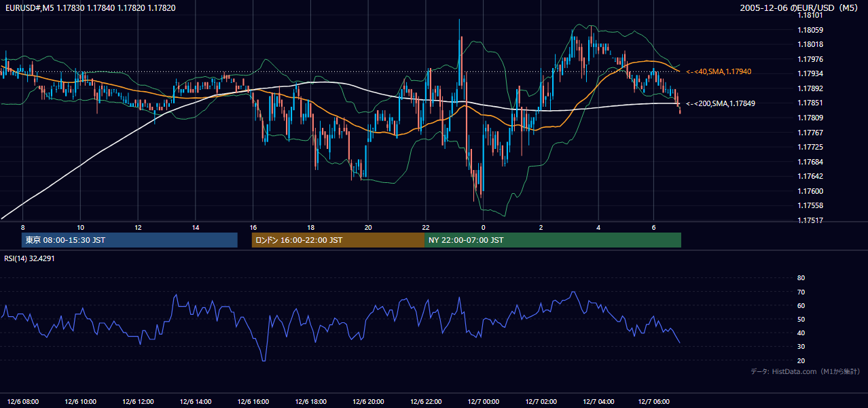868x408 pixels.
Task: Select RSI scale value 30
Action: [x=801, y=347]
